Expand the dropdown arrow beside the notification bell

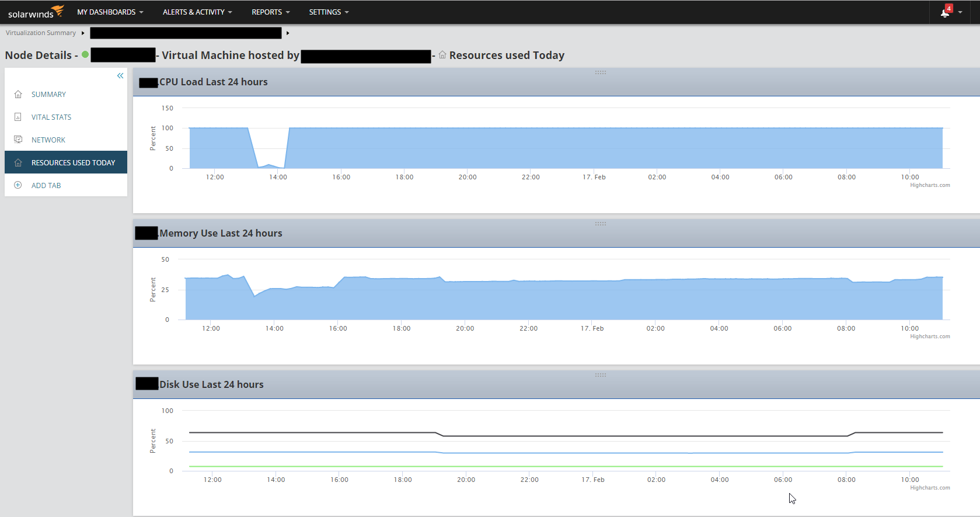pos(960,12)
